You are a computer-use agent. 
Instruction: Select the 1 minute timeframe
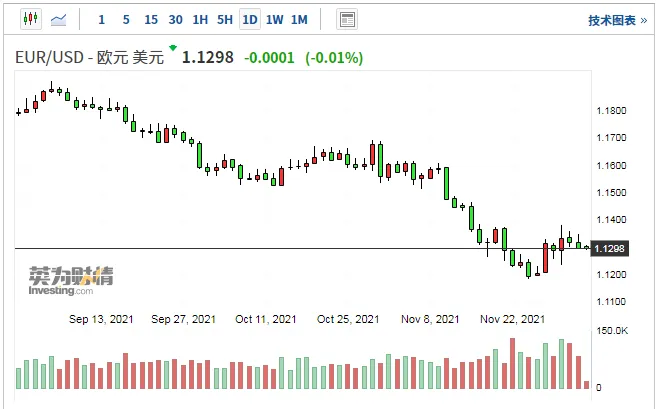point(101,19)
